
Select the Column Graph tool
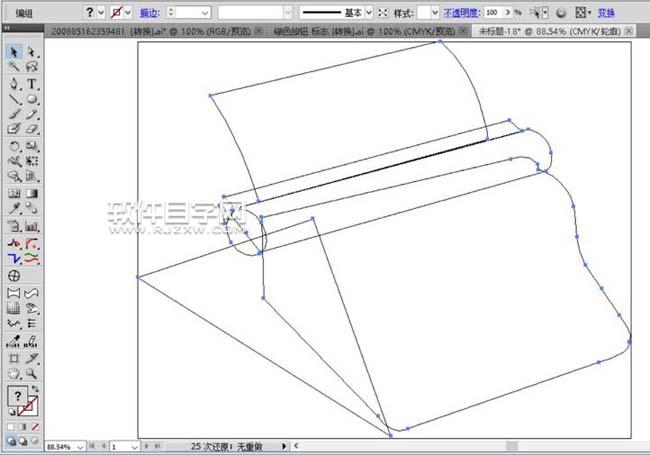(32, 226)
